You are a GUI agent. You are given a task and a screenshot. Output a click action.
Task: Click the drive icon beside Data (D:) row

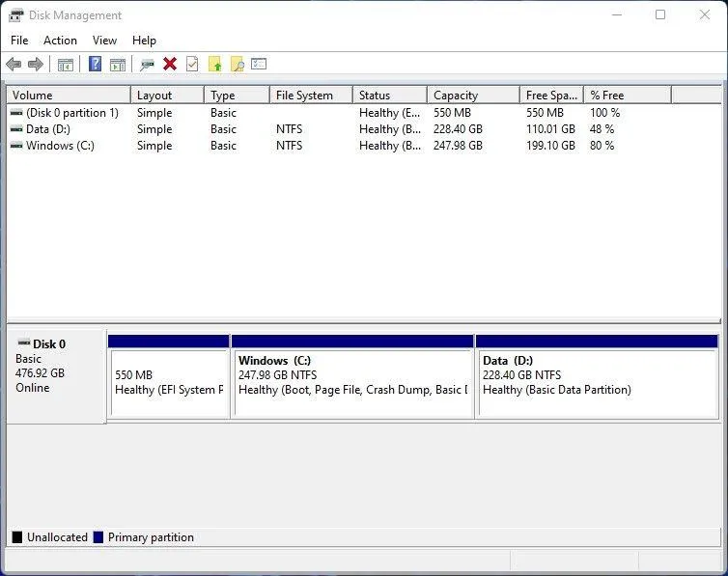point(16,129)
